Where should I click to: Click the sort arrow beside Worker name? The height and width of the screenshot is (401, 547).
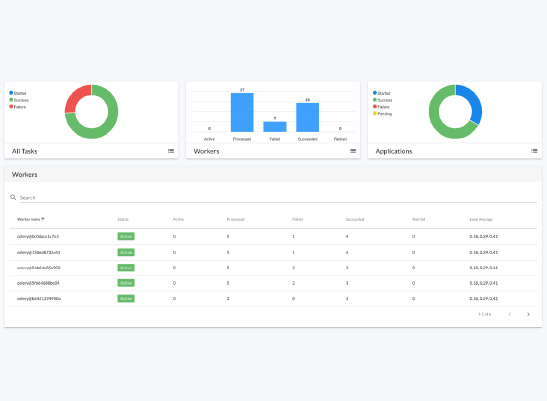point(43,219)
